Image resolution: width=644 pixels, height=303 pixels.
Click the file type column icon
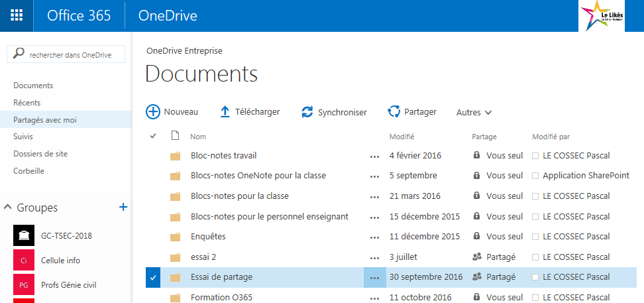pos(176,136)
